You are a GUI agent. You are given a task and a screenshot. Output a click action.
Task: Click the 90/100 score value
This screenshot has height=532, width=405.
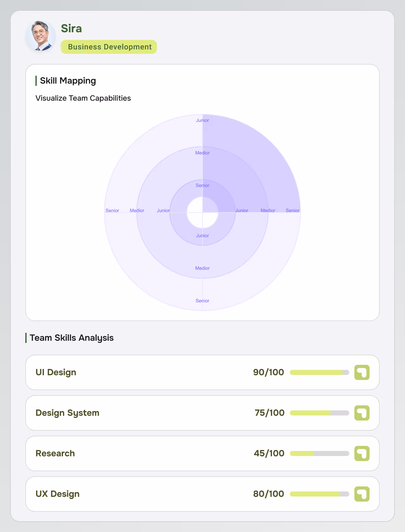(269, 372)
